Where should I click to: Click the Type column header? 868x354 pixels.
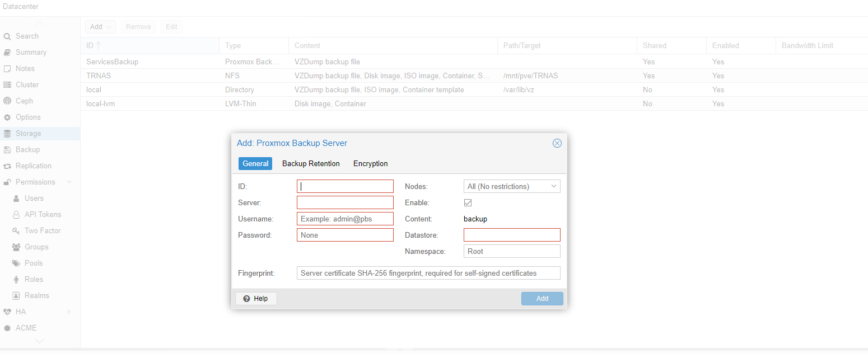pyautogui.click(x=254, y=45)
